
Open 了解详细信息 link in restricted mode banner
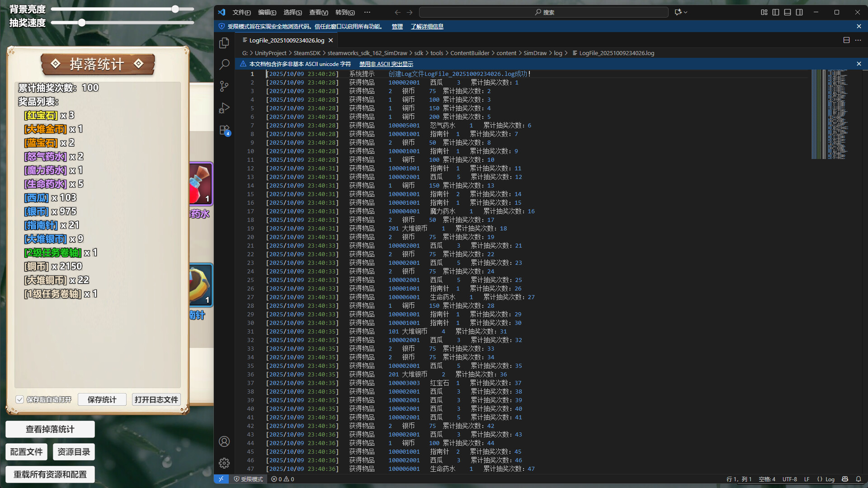click(426, 27)
